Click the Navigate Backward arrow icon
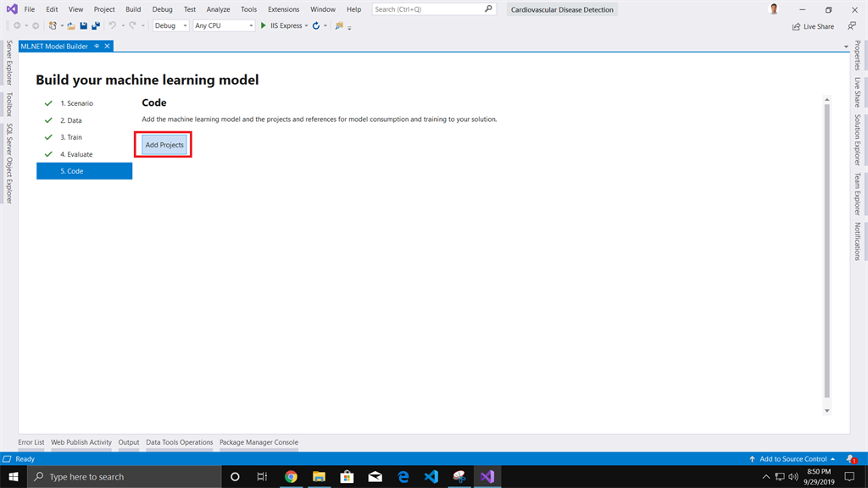This screenshot has width=868, height=488. point(17,25)
